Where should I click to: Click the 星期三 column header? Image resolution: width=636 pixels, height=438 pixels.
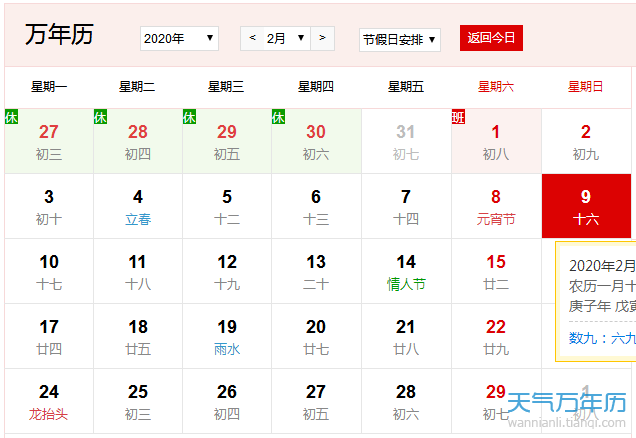pos(226,87)
